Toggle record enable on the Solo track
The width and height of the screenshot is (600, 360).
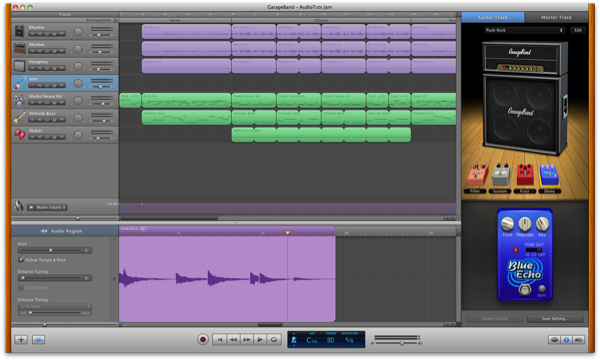32,85
